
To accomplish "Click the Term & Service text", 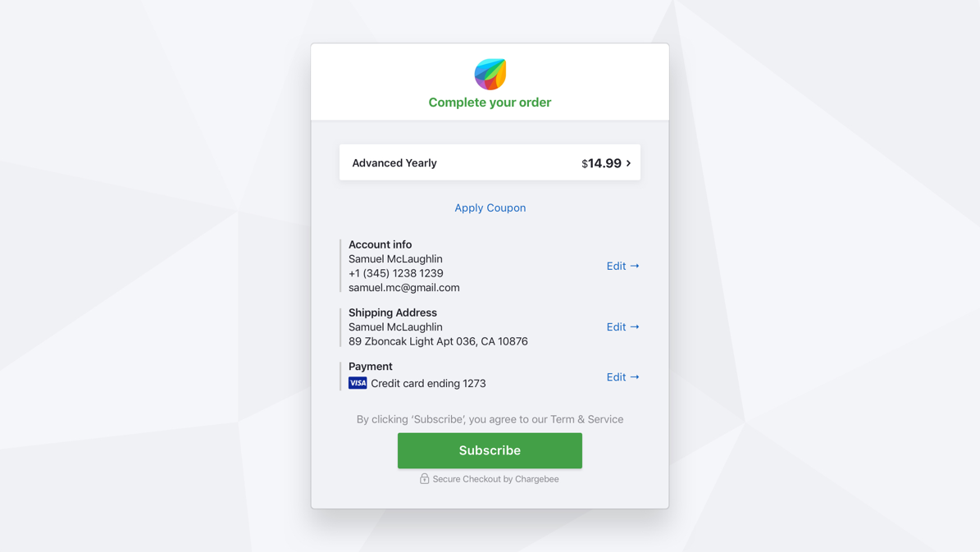I will [x=586, y=419].
